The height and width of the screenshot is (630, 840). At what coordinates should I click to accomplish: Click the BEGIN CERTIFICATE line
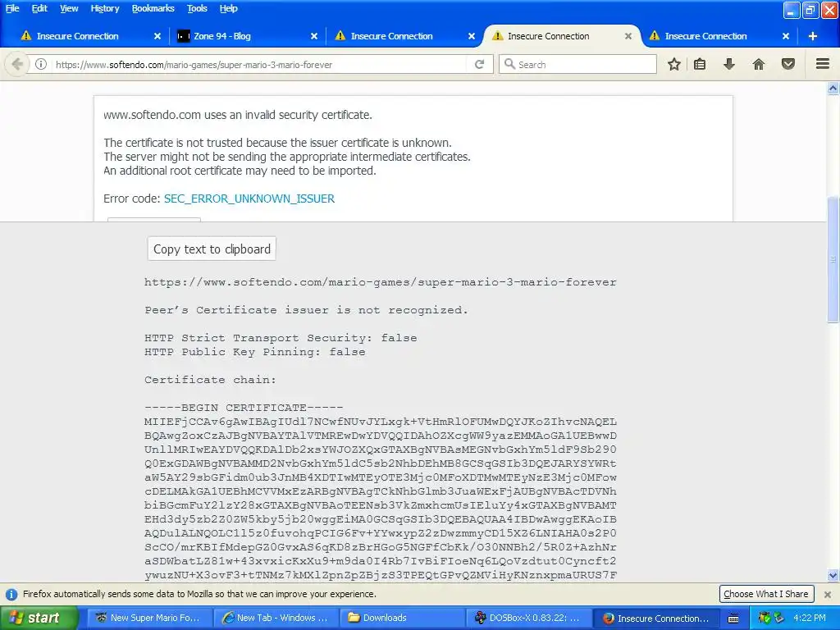point(244,408)
